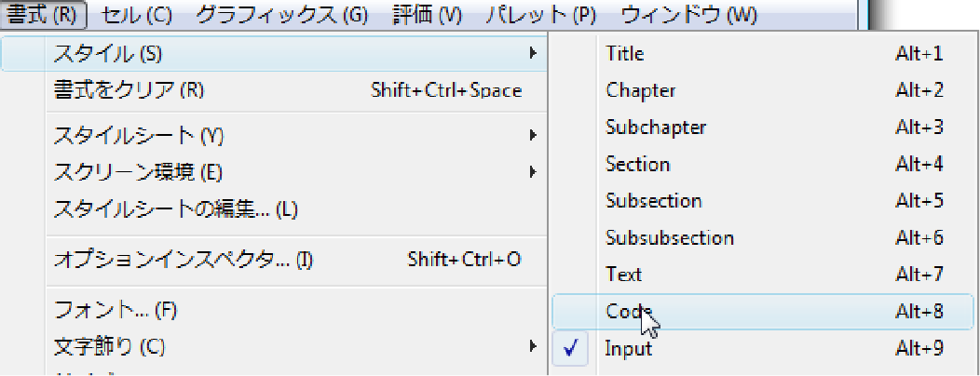This screenshot has width=980, height=376.
Task: Apply the Subsection style
Action: (x=763, y=201)
